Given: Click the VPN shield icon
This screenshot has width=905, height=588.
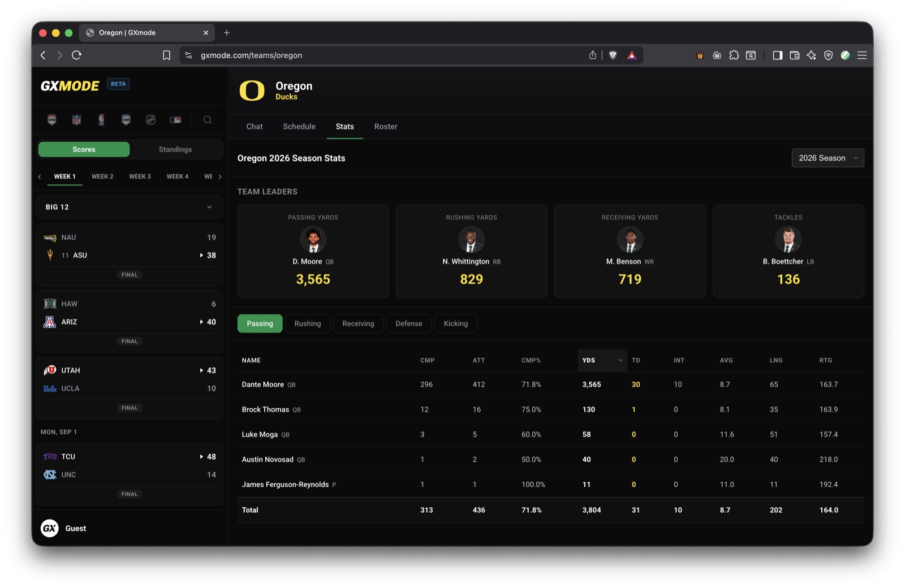Looking at the screenshot, I should (828, 55).
